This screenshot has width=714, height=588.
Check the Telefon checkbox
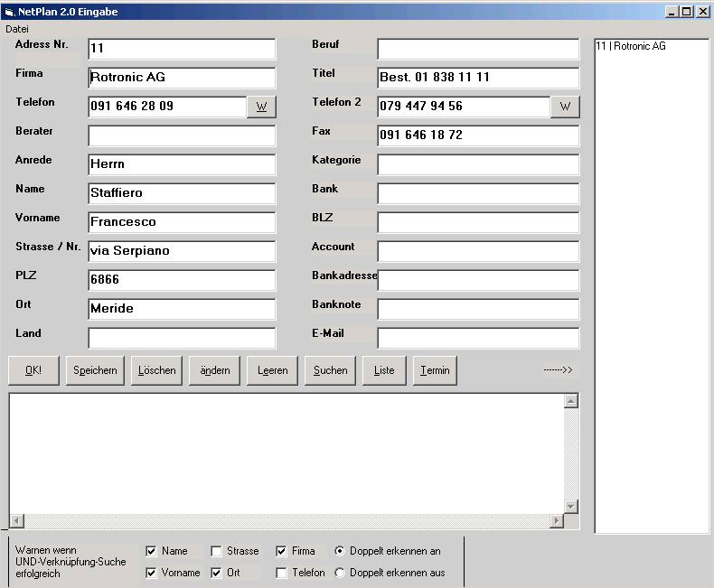click(281, 573)
